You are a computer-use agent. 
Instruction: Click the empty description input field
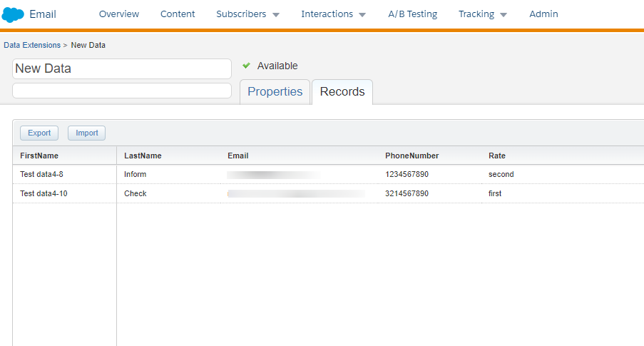coord(121,91)
